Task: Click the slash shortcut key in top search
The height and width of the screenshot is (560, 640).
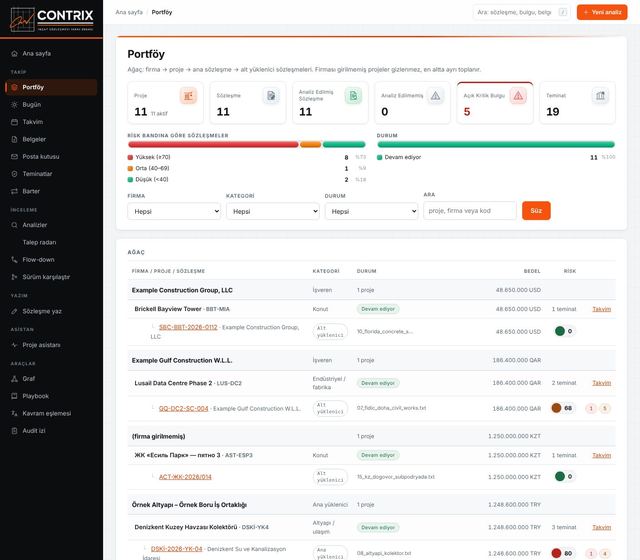Action: (x=563, y=12)
